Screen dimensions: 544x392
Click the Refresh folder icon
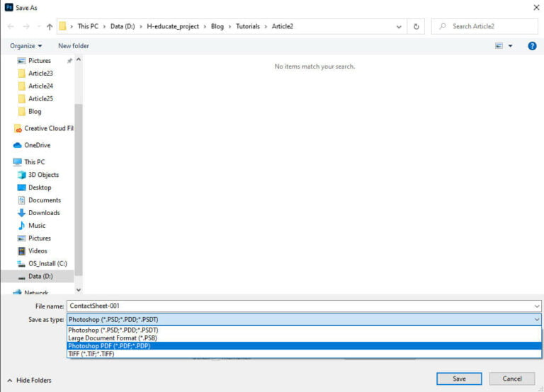coord(416,27)
